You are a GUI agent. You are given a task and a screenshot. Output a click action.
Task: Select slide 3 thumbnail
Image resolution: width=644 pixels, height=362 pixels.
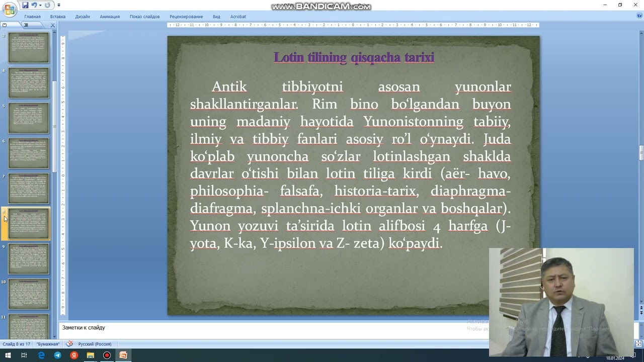(x=29, y=47)
